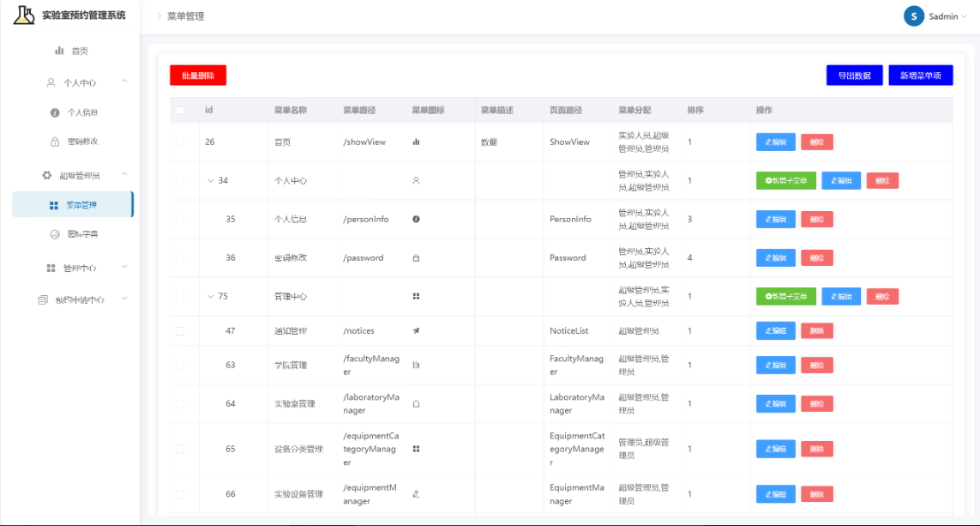Tick the checkbox for row id 47

coord(180,331)
